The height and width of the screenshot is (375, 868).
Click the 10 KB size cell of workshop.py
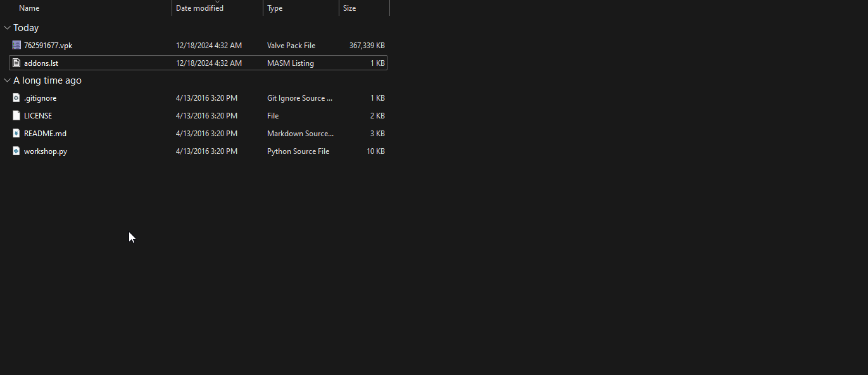[x=375, y=151]
